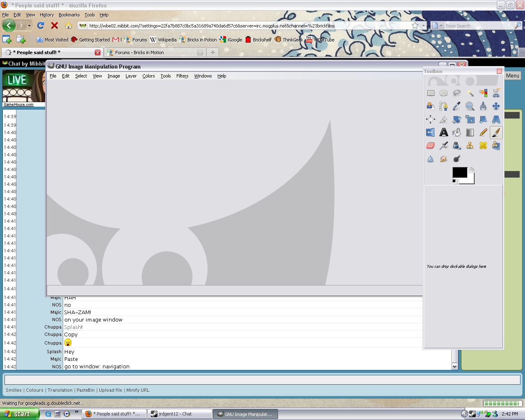The height and width of the screenshot is (420, 525).
Task: Activate the Zoom magnifier tool
Action: [470, 107]
